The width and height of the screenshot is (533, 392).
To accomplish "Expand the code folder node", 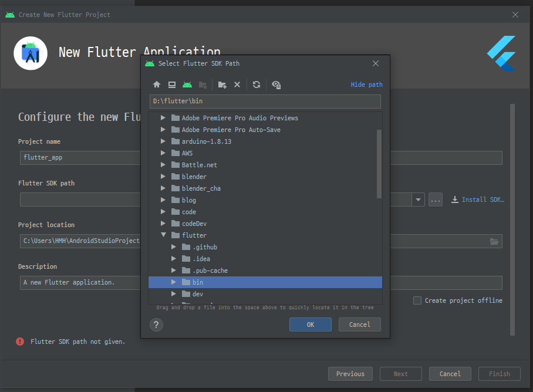I will tap(163, 212).
